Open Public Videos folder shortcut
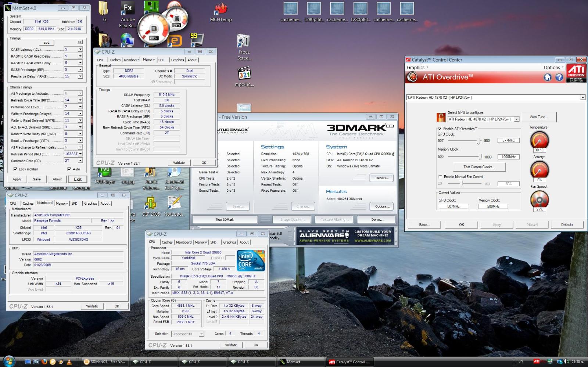This screenshot has width=588, height=367. coord(151,178)
